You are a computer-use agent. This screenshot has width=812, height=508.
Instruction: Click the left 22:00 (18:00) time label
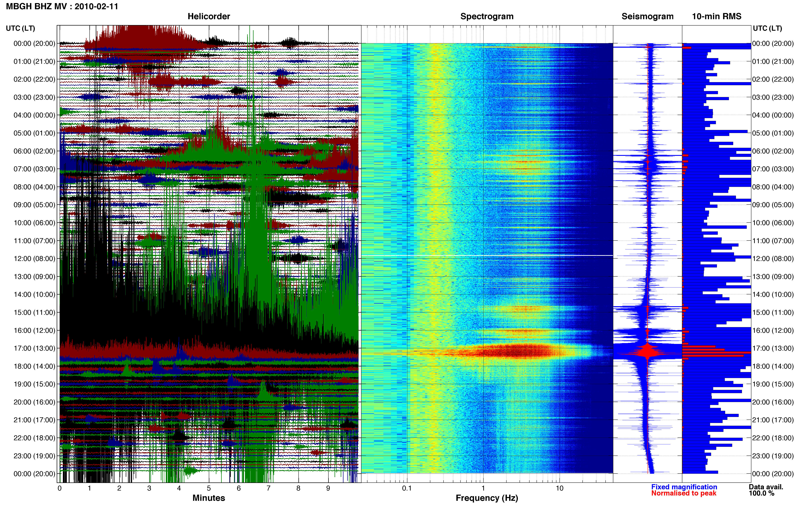click(34, 438)
